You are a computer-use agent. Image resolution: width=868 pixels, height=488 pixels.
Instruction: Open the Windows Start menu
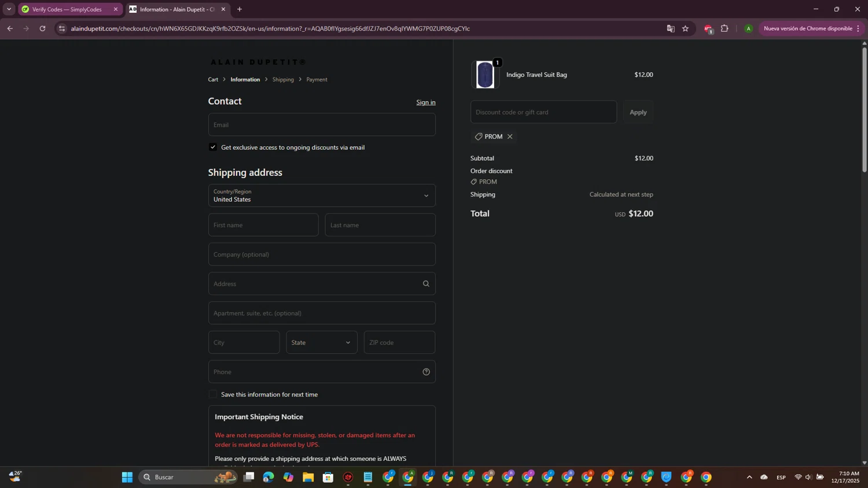coord(127,477)
